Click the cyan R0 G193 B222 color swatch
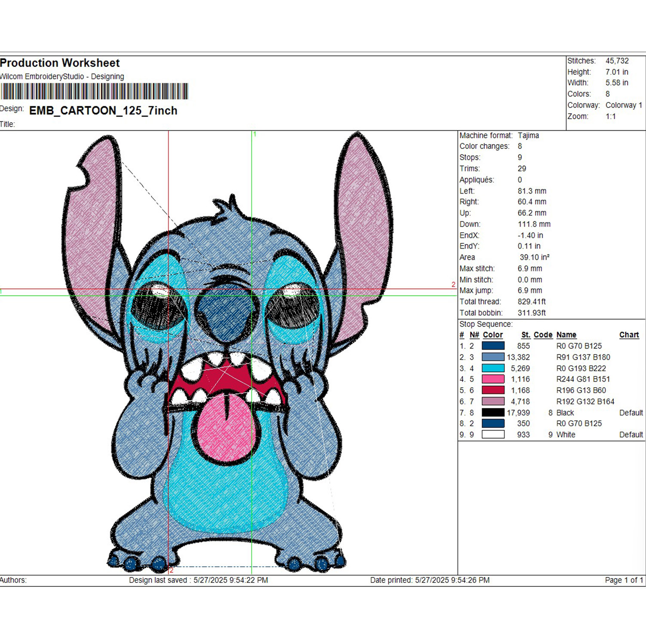Screen dimensions: 646x644 click(493, 368)
